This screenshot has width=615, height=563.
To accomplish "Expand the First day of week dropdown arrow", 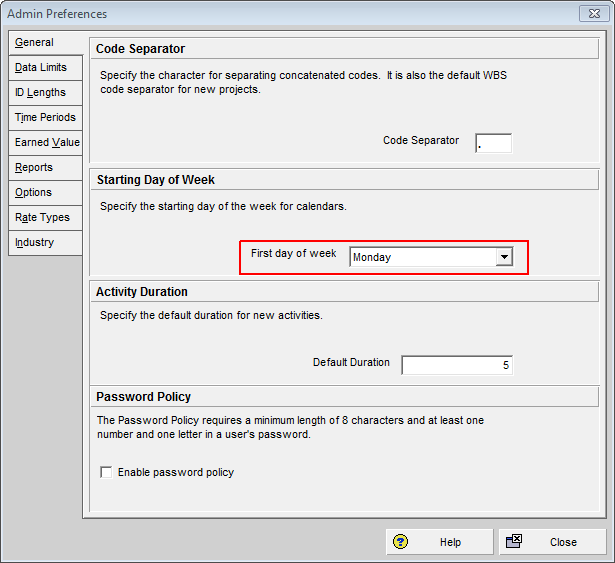I will (504, 257).
